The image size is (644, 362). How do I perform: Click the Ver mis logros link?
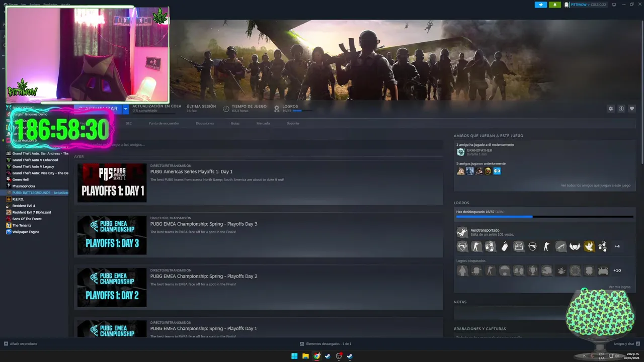(x=619, y=287)
